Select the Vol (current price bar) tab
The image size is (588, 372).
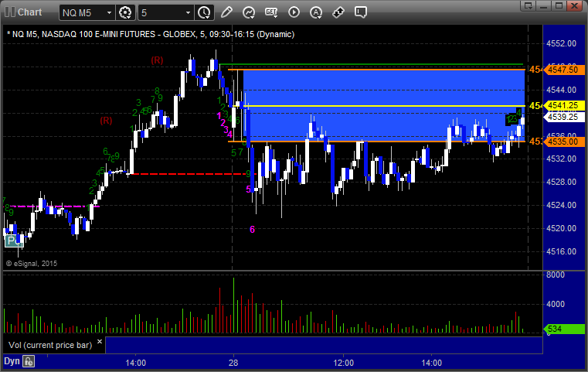click(50, 345)
